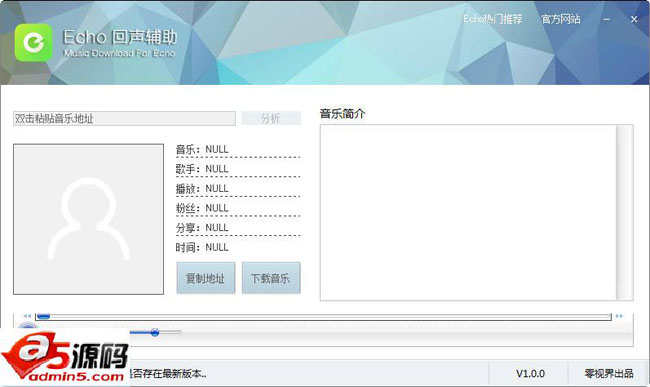The height and width of the screenshot is (387, 650).
Task: Minimize the Echo window
Action: click(x=606, y=19)
